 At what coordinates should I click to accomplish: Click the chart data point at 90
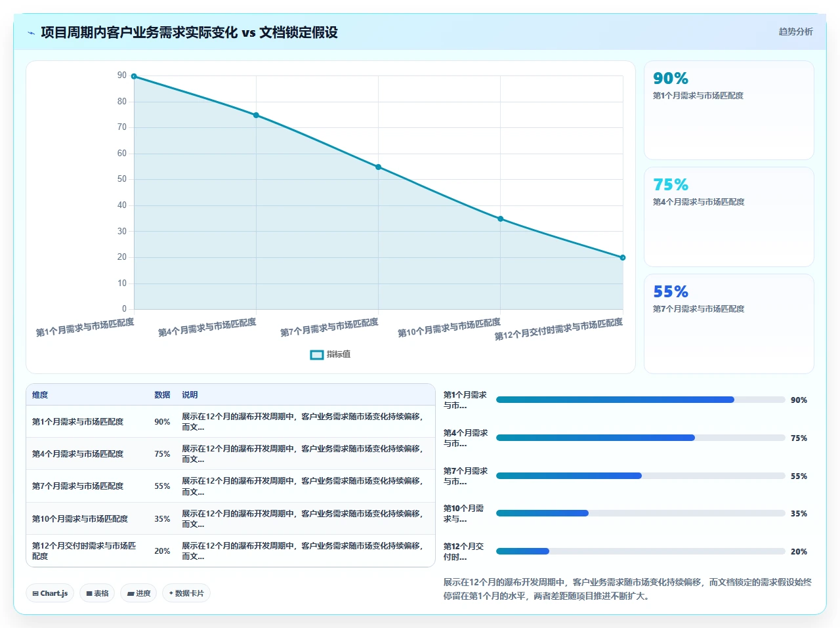pyautogui.click(x=134, y=76)
